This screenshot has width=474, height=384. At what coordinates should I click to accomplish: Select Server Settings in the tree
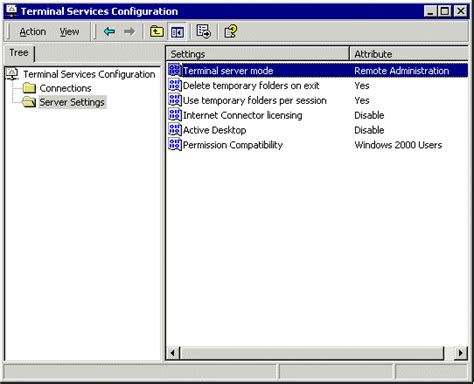(72, 102)
